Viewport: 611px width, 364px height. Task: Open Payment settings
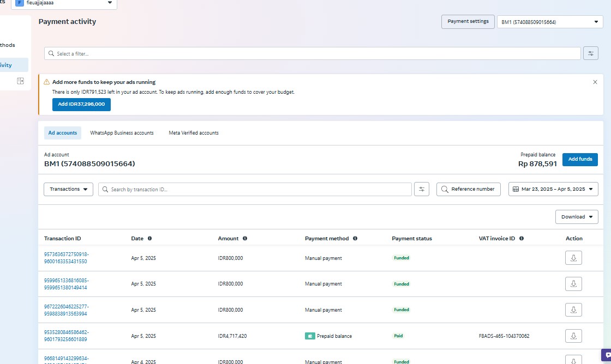coord(468,22)
